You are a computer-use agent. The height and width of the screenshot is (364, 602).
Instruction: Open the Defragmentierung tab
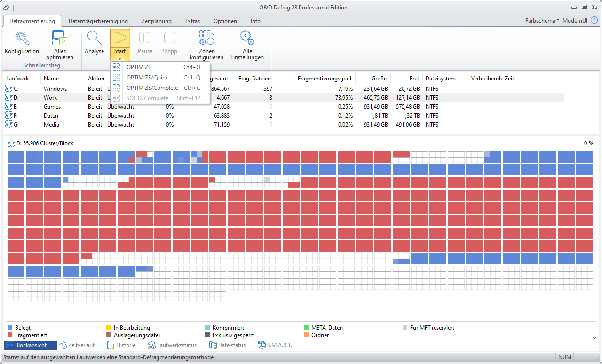tap(32, 21)
